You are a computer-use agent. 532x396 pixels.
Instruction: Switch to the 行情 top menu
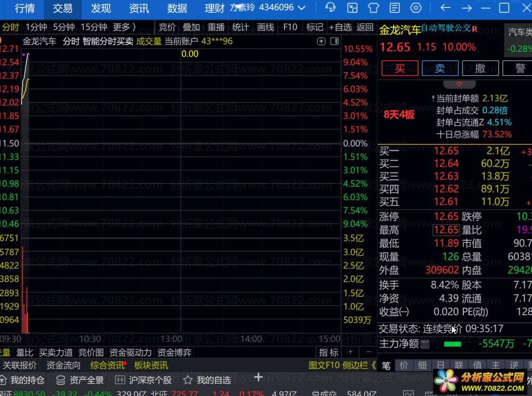pos(24,8)
